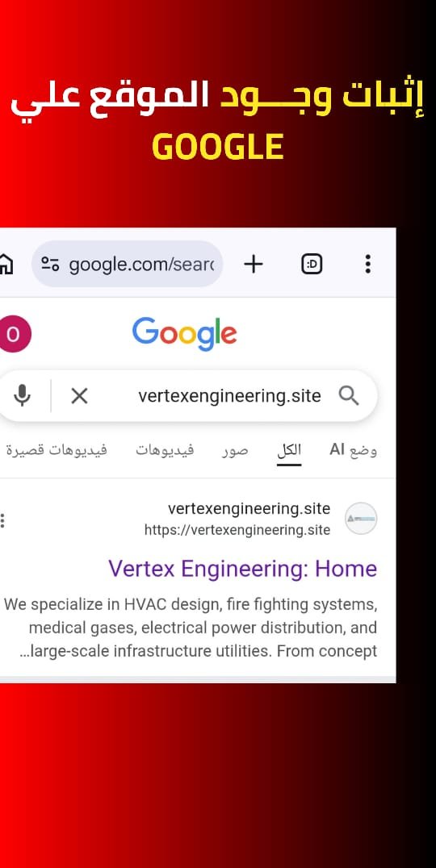Open the فيديوهات قصيرة short videos tab
The width and height of the screenshot is (436, 868).
57,450
